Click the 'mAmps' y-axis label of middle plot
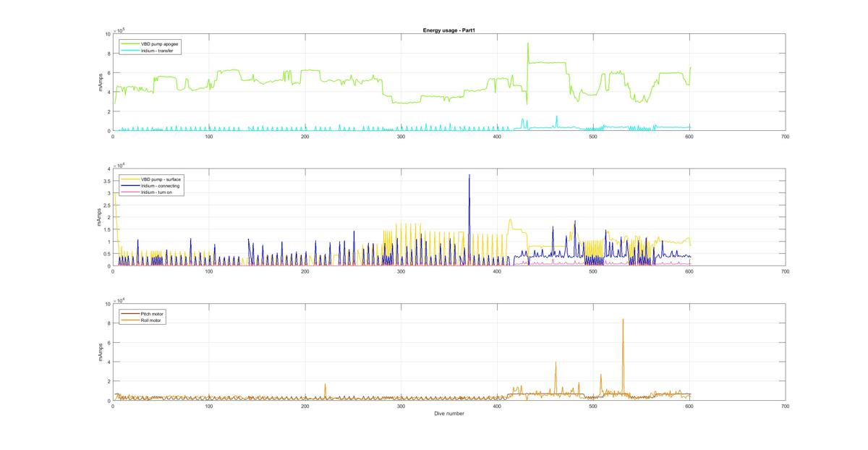Viewport: 868px width, 450px height. click(101, 217)
